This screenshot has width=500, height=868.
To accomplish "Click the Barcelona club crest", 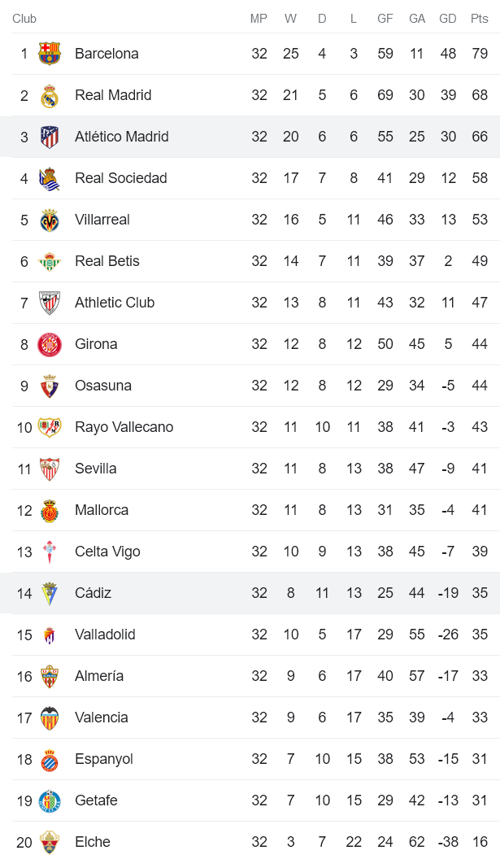I will pos(50,54).
